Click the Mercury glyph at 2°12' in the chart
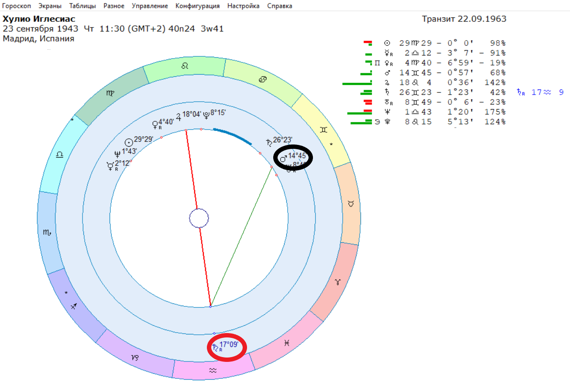The width and height of the screenshot is (570, 392). click(110, 165)
